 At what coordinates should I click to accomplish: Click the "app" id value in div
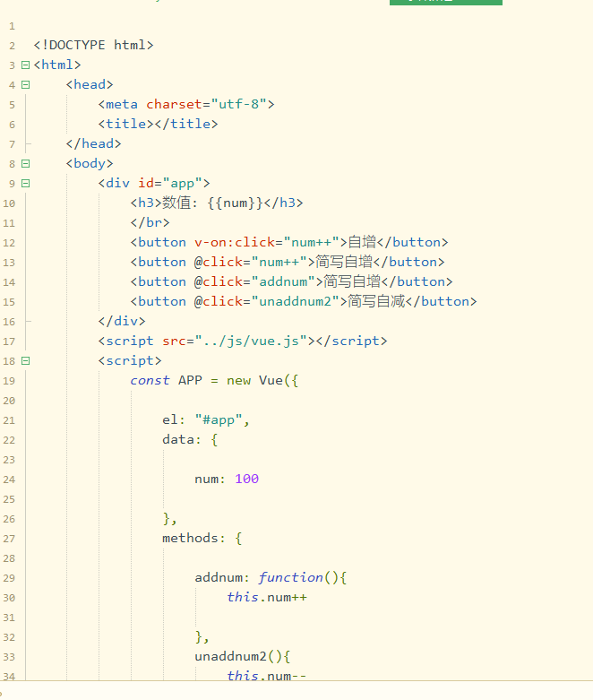point(182,183)
